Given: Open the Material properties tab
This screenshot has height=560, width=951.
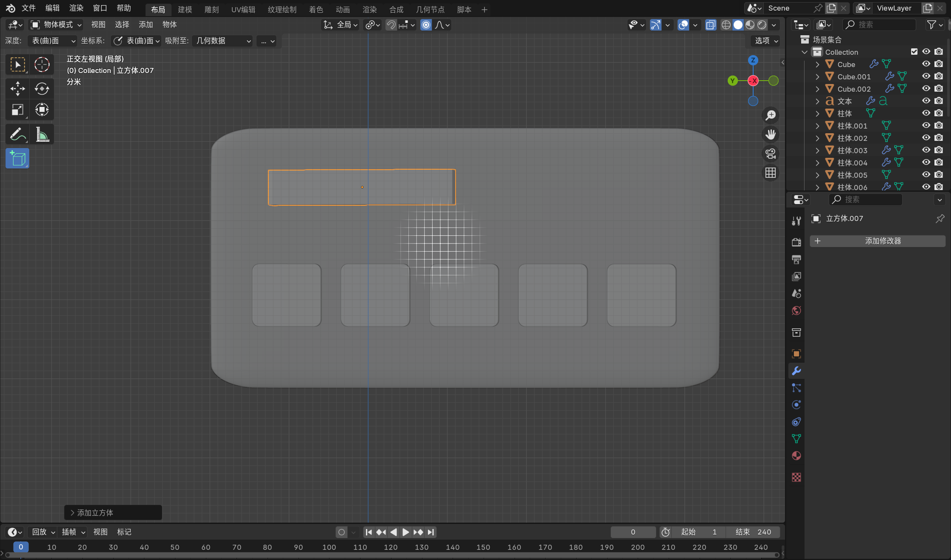Looking at the screenshot, I should 796,456.
